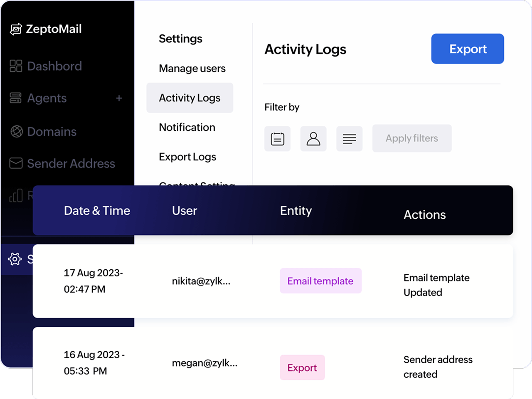This screenshot has height=399, width=532.
Task: Click the User column header
Action: [x=185, y=211]
